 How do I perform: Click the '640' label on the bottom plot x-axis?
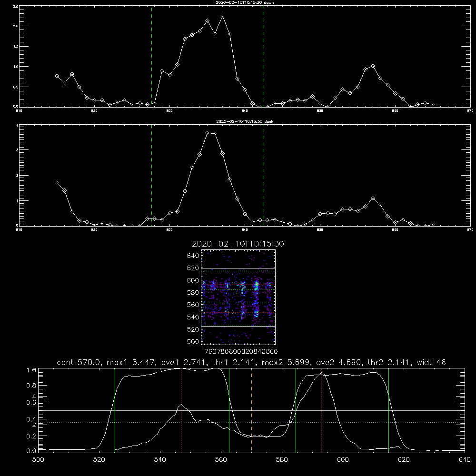point(465,460)
